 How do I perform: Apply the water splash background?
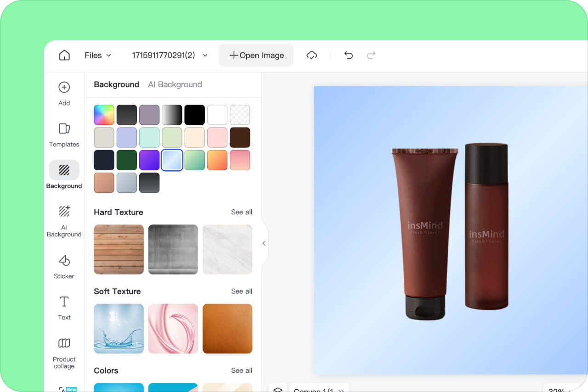pos(119,329)
